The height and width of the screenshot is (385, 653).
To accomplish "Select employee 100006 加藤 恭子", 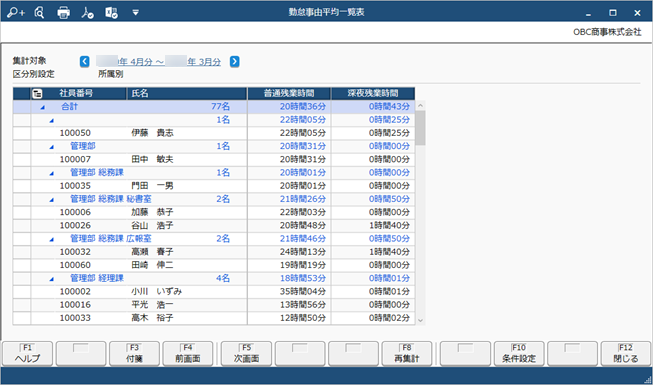I will pos(214,212).
